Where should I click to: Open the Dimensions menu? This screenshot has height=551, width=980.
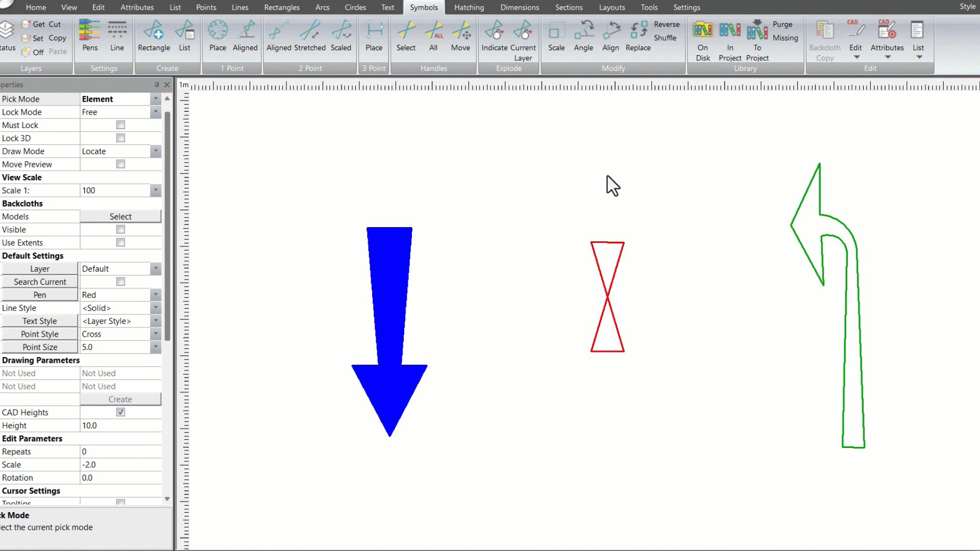pyautogui.click(x=519, y=7)
